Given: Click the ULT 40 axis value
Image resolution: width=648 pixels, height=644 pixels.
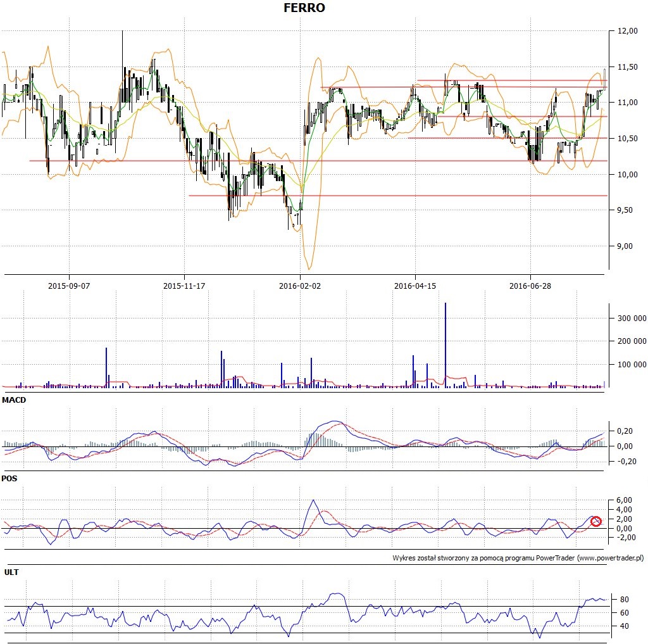Looking at the screenshot, I should click(x=625, y=626).
